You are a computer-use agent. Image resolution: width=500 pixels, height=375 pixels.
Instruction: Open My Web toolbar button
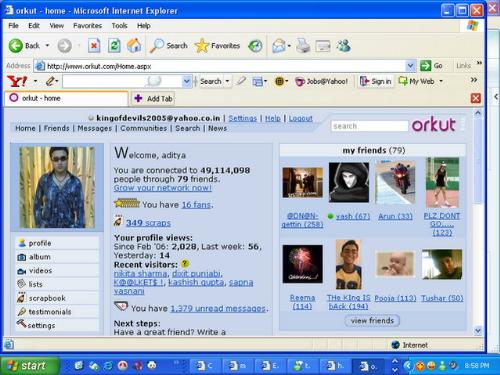tap(417, 81)
